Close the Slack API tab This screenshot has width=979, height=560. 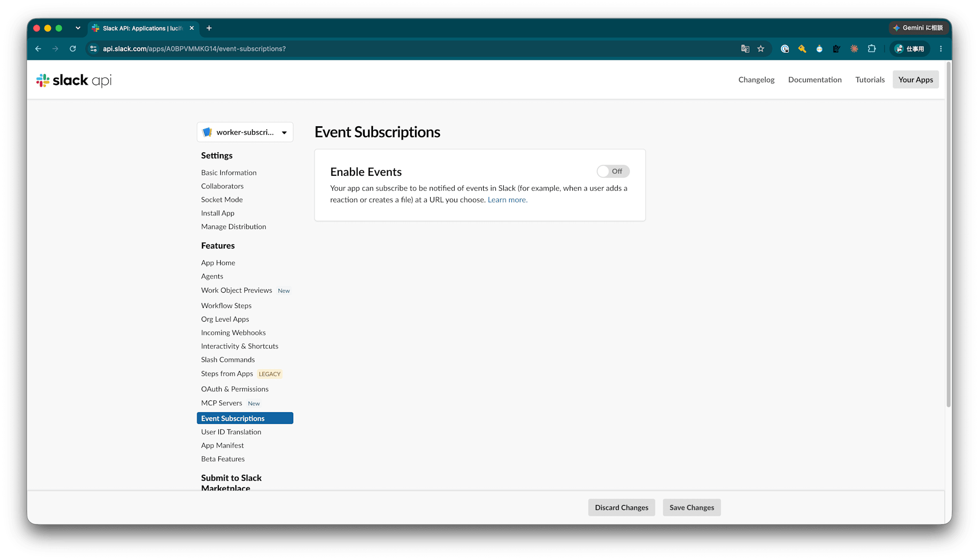(192, 28)
